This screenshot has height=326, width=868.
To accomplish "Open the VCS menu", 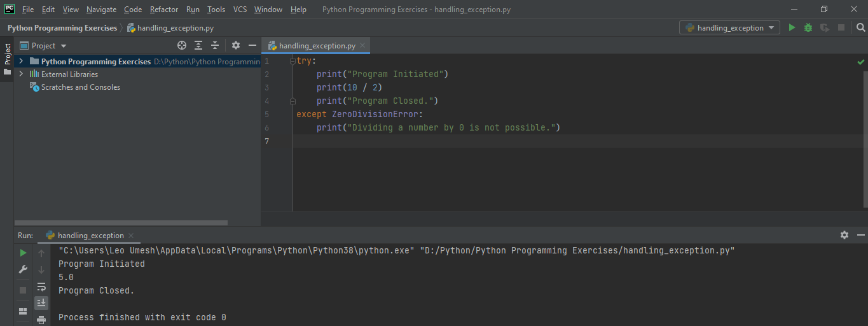I will point(240,10).
